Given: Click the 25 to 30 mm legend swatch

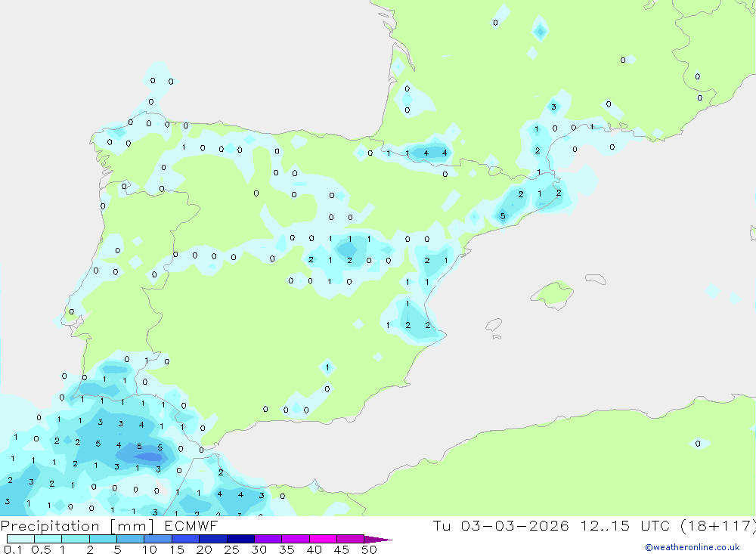Looking at the screenshot, I should tap(240, 539).
